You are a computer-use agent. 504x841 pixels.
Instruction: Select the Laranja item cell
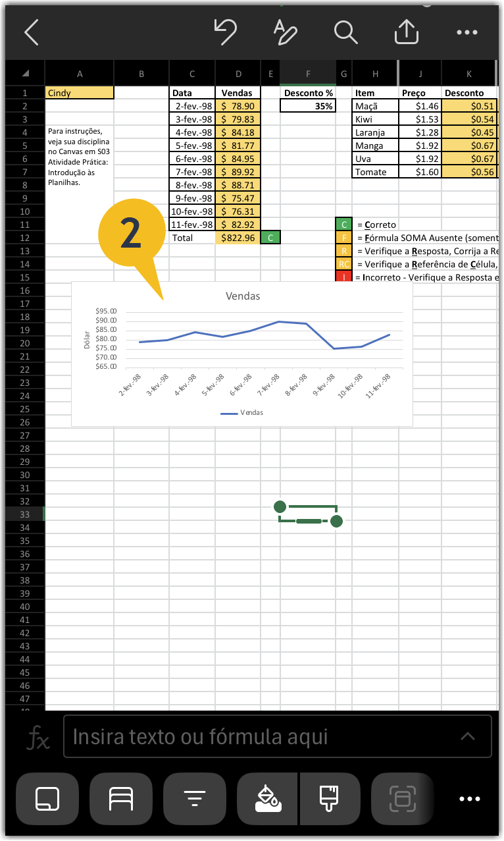coord(376,132)
